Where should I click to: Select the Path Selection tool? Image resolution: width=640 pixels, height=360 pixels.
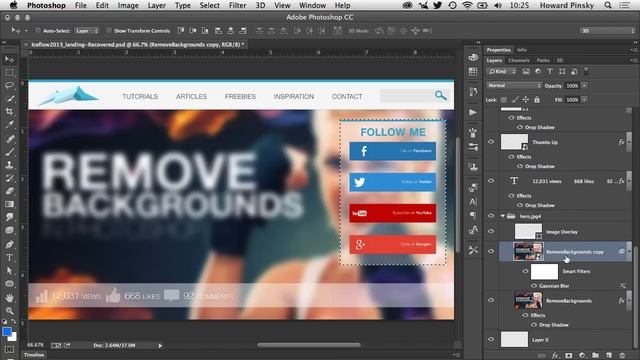click(9, 270)
